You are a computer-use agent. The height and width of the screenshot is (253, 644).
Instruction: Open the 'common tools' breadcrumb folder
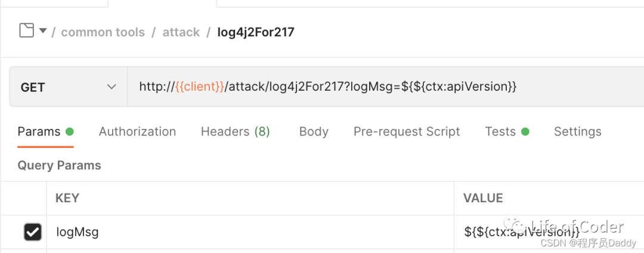pyautogui.click(x=103, y=32)
